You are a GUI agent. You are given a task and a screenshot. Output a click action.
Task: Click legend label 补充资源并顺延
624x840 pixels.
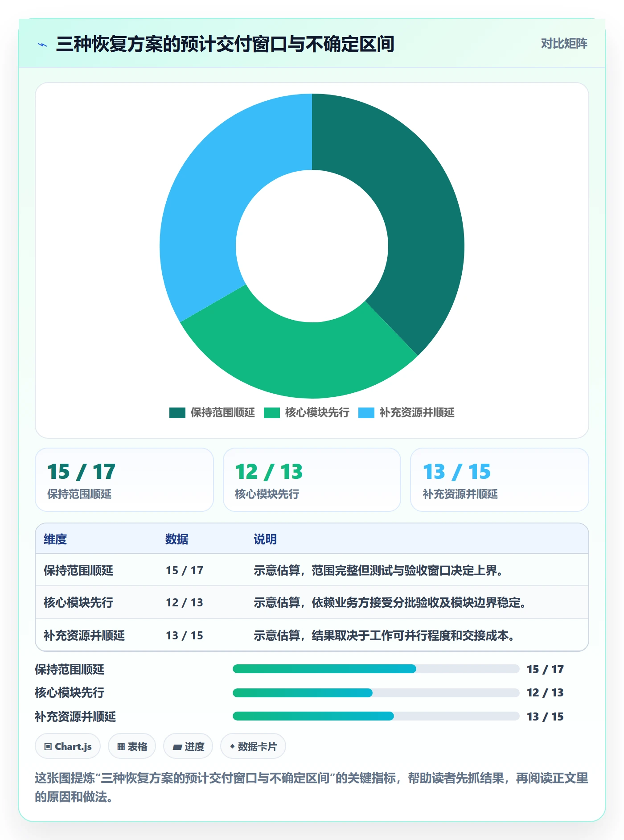(417, 413)
